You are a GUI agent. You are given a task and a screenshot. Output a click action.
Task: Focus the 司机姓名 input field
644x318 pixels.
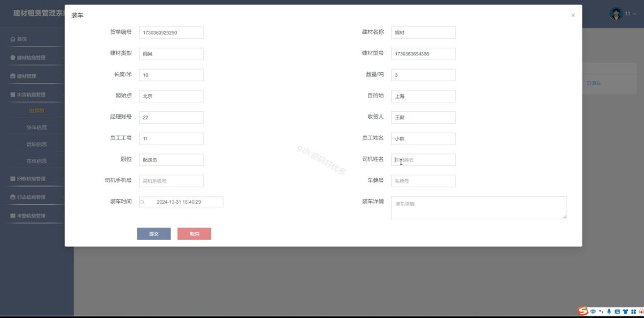tap(423, 160)
